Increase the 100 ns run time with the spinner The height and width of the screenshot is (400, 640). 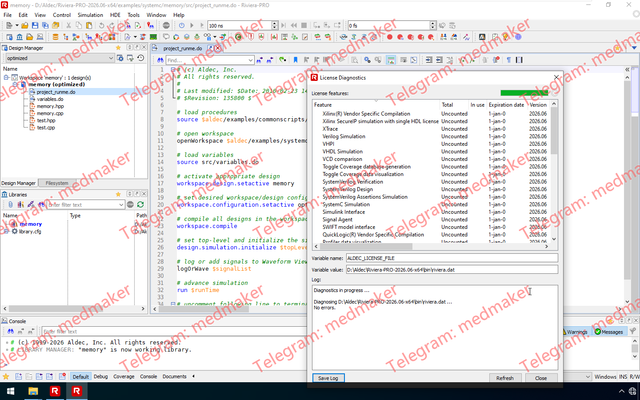click(275, 23)
